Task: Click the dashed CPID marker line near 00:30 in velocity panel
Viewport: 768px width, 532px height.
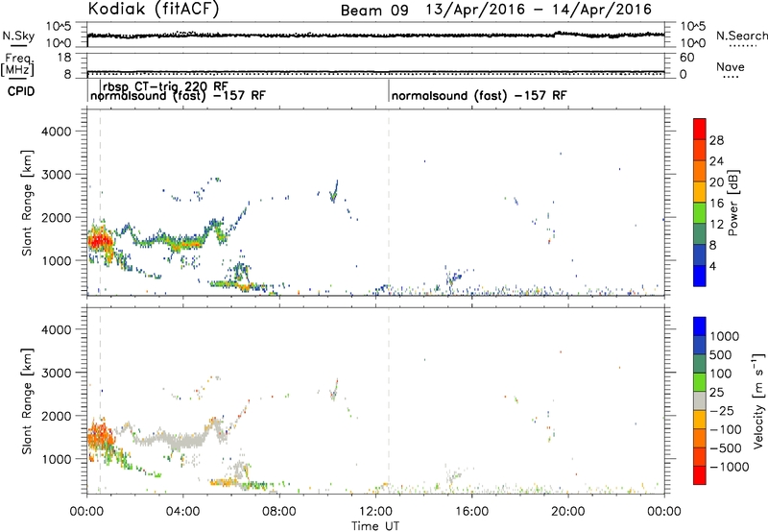Action: click(x=100, y=401)
